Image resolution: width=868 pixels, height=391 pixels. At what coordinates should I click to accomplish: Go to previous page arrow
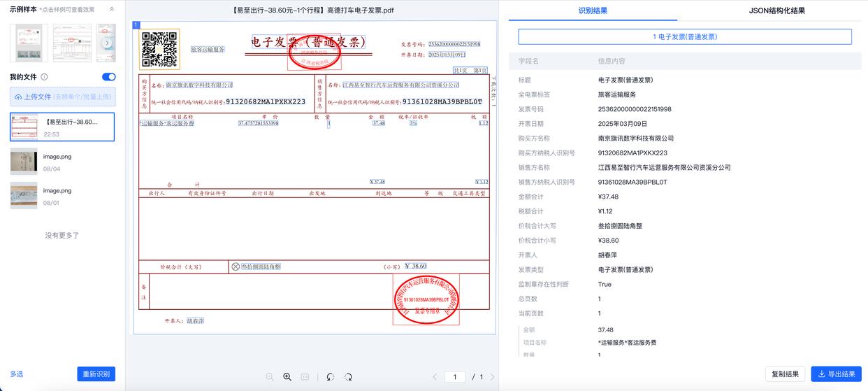coord(435,377)
